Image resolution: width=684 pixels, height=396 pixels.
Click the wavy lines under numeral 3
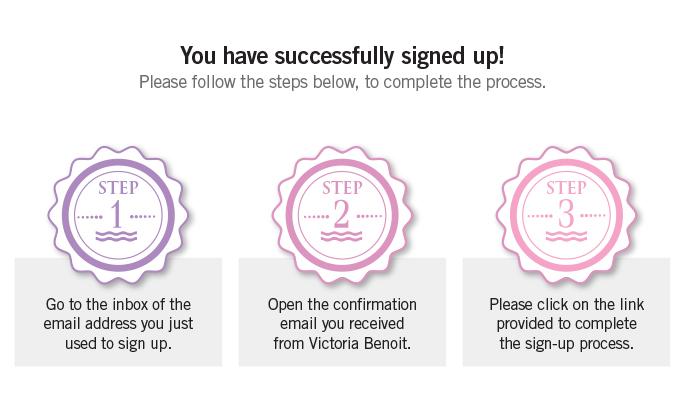566,236
